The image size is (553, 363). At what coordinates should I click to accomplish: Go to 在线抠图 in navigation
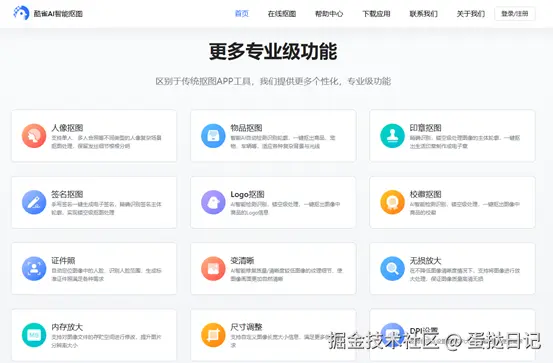click(x=281, y=14)
